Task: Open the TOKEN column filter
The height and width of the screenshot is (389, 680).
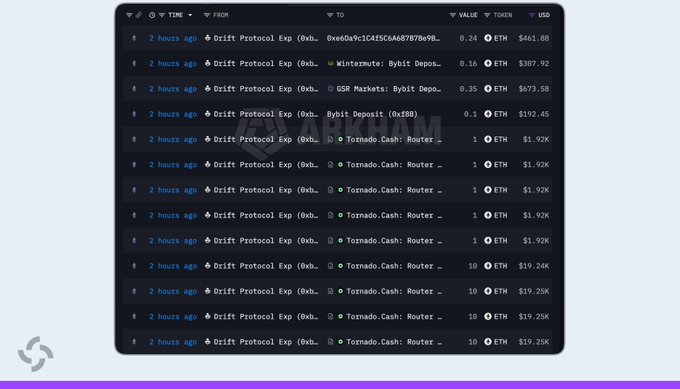Action: (x=487, y=15)
